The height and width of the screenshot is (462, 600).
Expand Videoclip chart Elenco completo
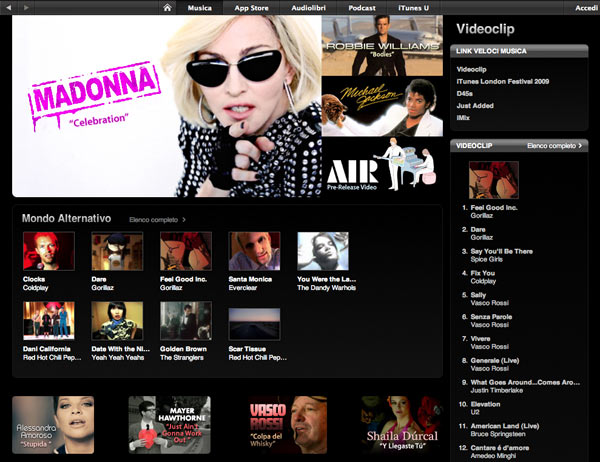pos(555,145)
